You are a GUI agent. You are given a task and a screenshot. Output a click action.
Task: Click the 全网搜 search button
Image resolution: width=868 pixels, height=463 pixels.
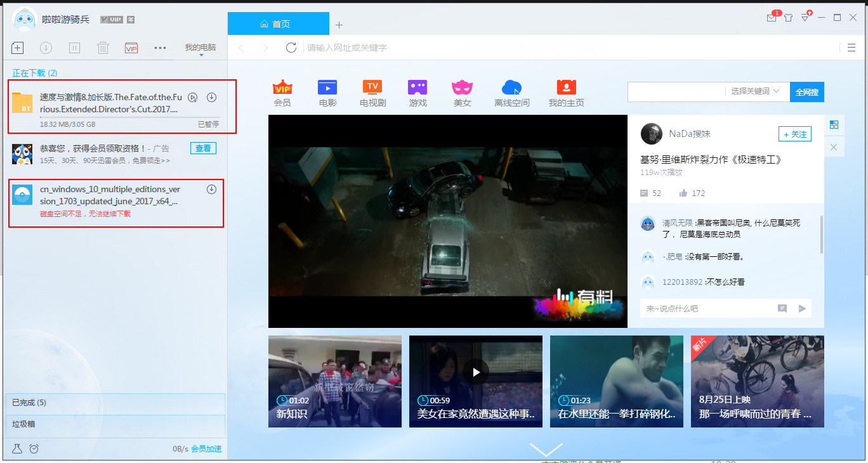807,92
